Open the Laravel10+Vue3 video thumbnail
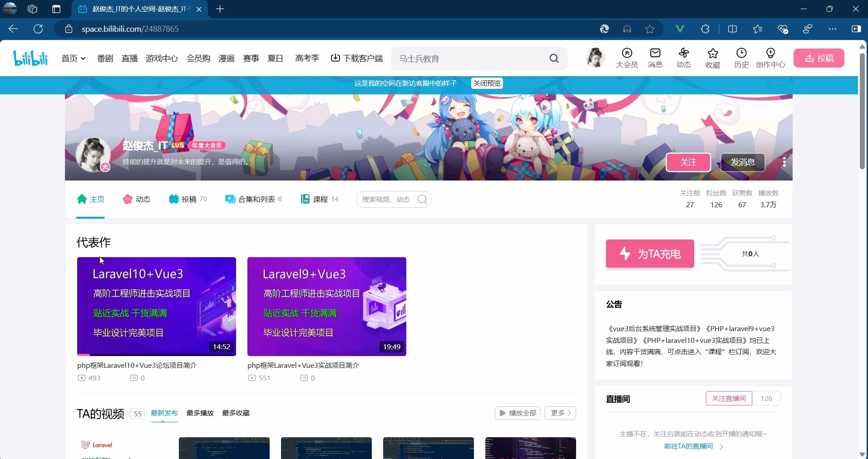Screen dimensions: 868x459 [x=157, y=307]
